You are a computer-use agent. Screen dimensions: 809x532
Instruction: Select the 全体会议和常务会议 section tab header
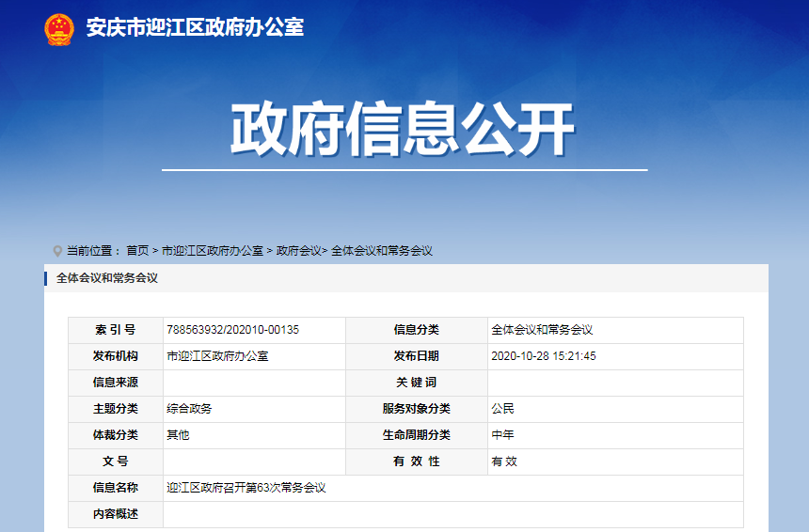pyautogui.click(x=107, y=278)
